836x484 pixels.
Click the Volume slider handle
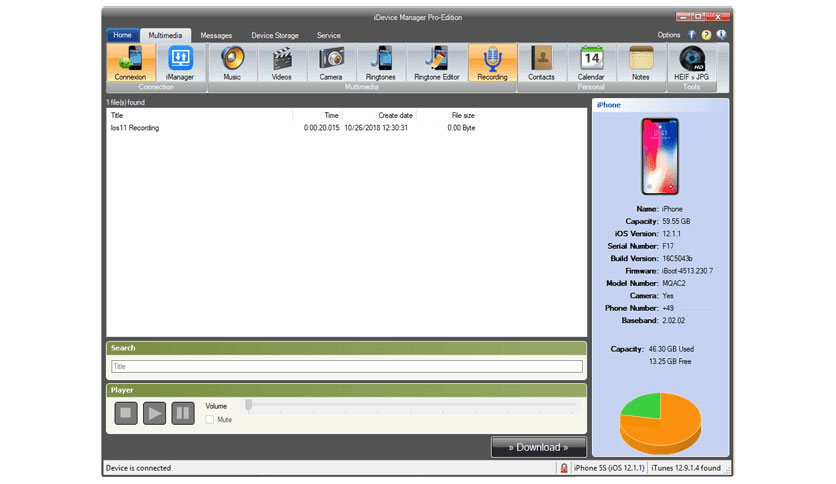(x=248, y=406)
